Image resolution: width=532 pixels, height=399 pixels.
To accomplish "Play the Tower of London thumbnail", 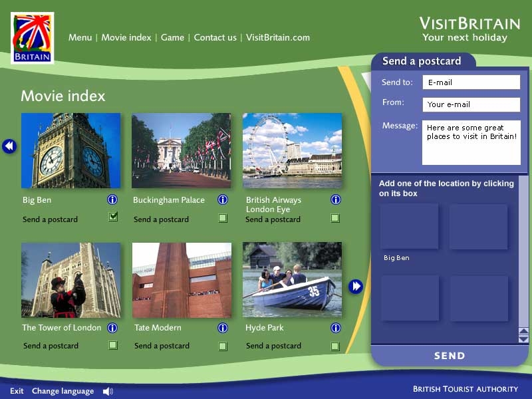I will pos(71,280).
